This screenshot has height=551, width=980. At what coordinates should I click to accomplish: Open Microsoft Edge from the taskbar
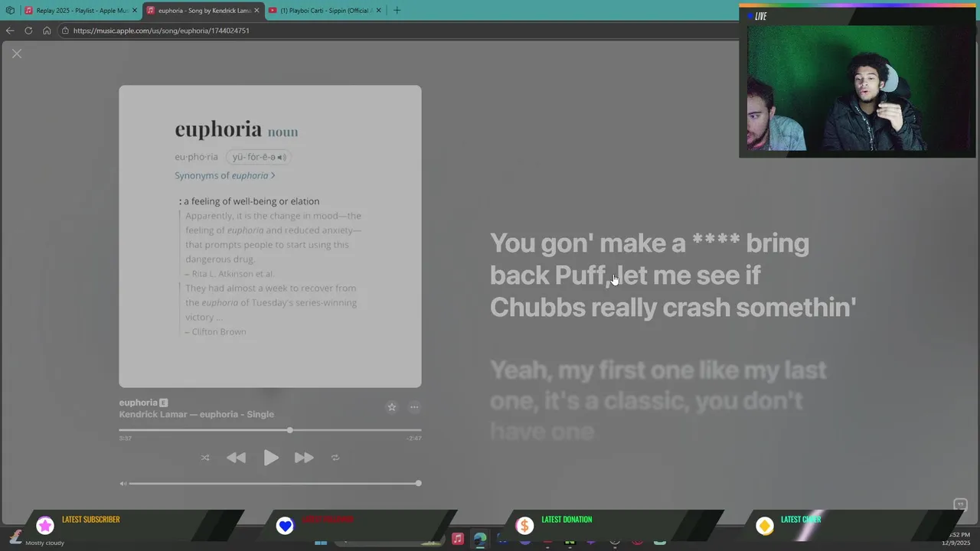coord(480,539)
